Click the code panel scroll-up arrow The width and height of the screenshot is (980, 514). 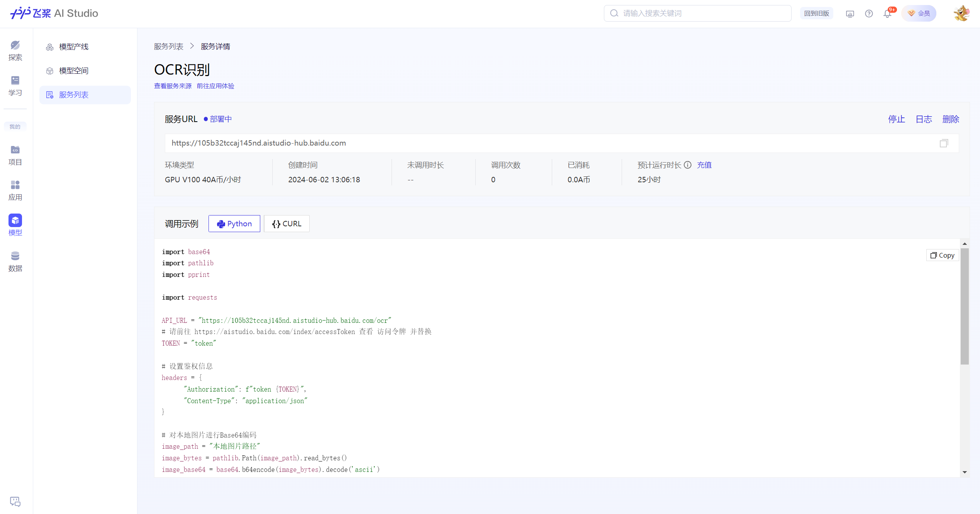click(x=965, y=244)
